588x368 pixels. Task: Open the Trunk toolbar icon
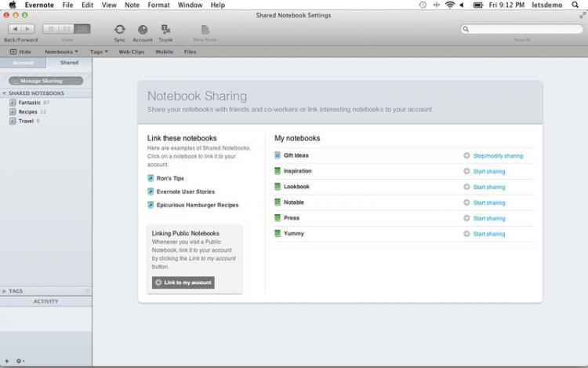click(x=165, y=29)
